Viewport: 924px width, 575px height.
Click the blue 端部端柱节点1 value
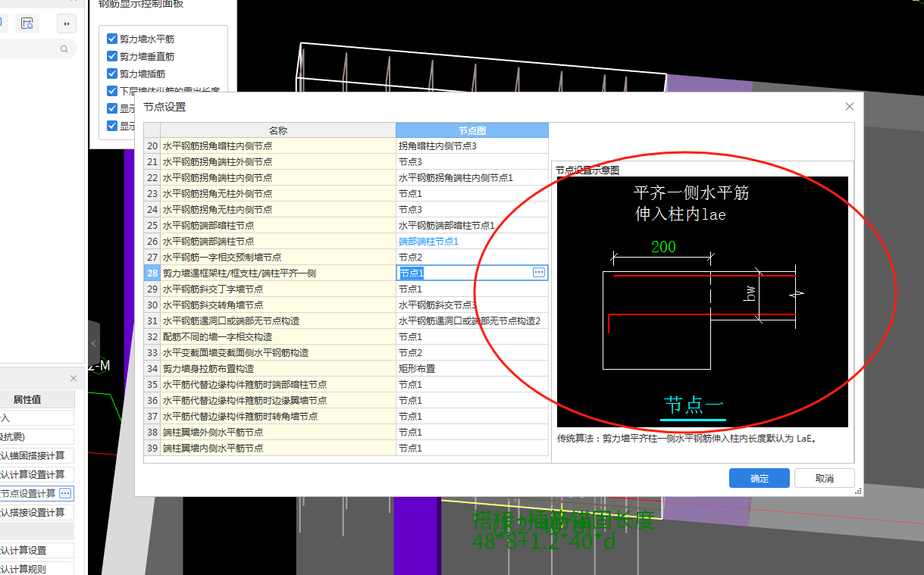point(429,241)
